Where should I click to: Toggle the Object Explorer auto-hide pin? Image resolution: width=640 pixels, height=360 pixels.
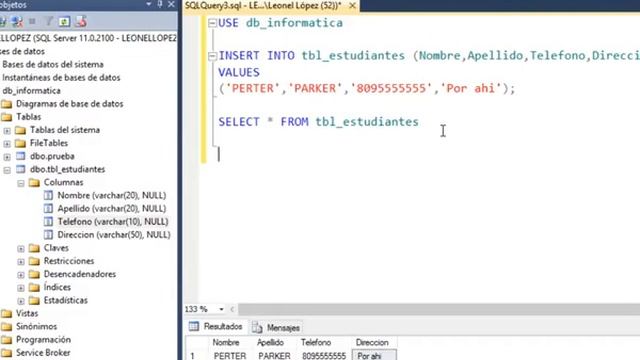160,4
